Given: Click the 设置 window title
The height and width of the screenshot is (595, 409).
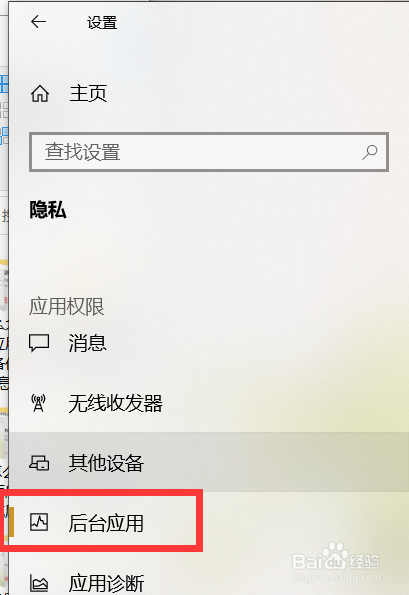Looking at the screenshot, I should point(102,22).
